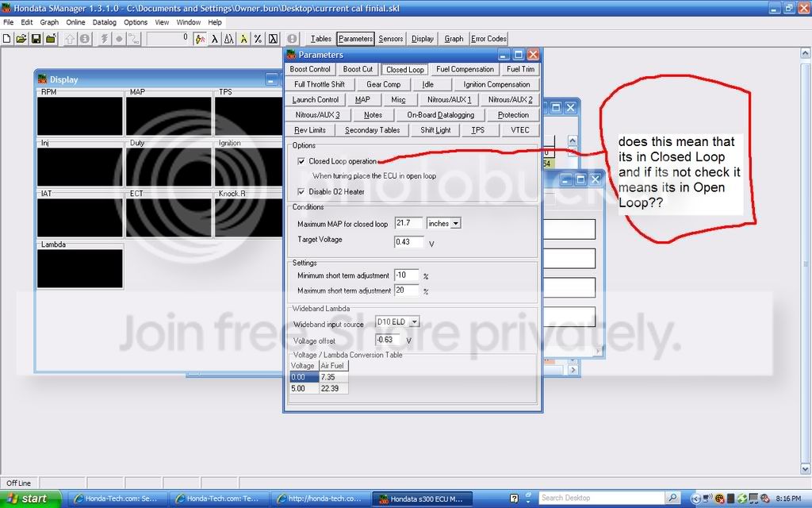Click the New file icon in toolbar
The image size is (812, 508).
[9, 38]
